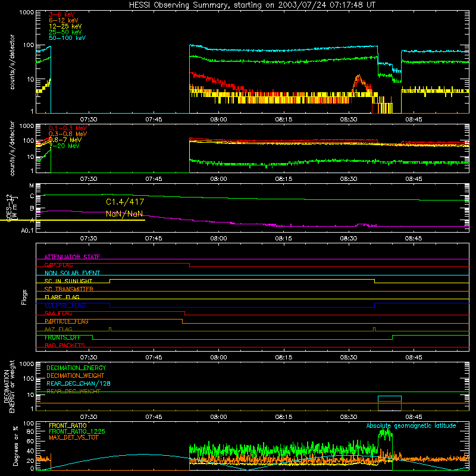Select the '3-6 keV' legend label
This screenshot has height=476, width=476.
(x=62, y=14)
